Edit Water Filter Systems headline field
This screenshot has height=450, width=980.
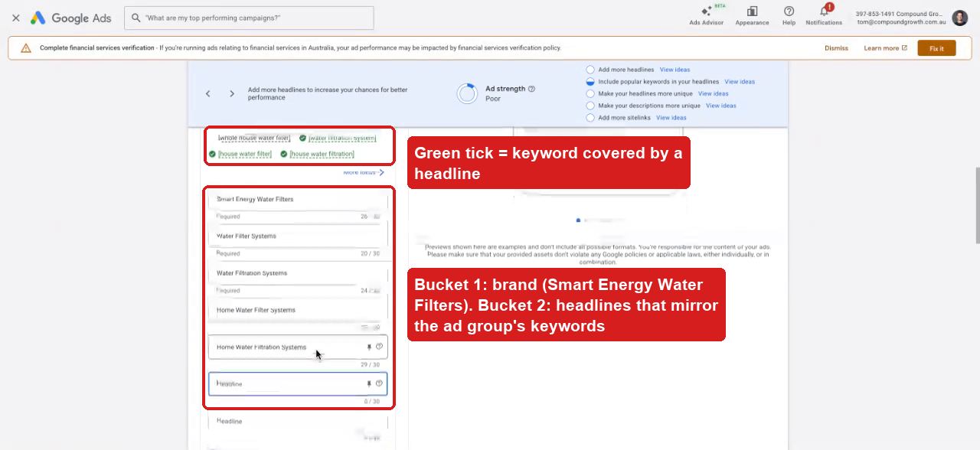tap(298, 236)
